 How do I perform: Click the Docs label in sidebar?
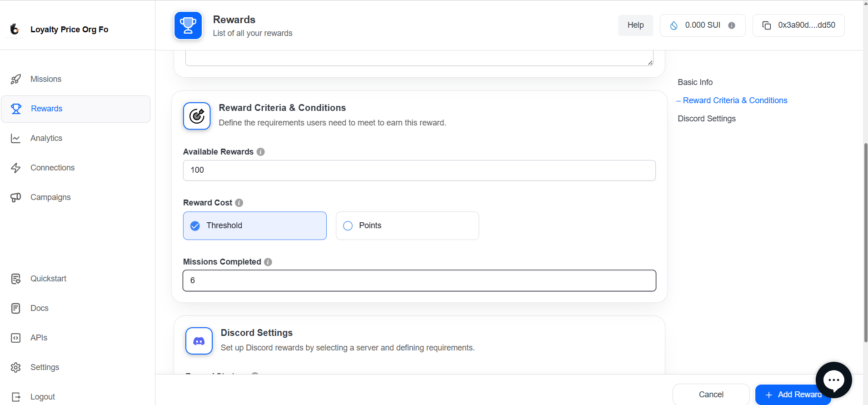(40, 308)
